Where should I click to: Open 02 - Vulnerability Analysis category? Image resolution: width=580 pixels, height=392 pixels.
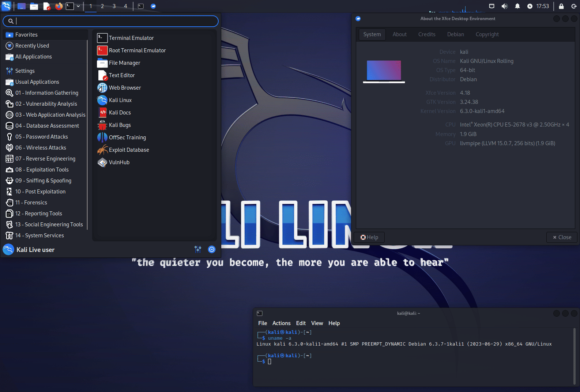pyautogui.click(x=45, y=104)
